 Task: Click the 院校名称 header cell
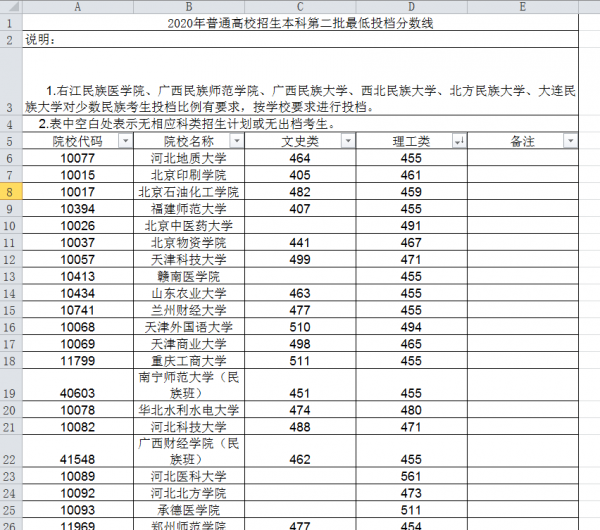[x=189, y=141]
